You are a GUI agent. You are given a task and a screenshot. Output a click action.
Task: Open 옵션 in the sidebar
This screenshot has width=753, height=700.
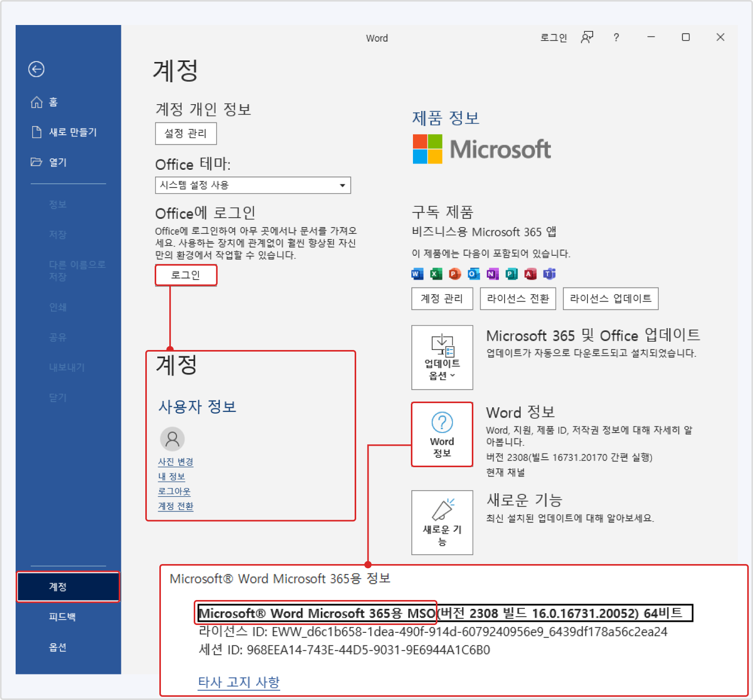click(x=58, y=647)
